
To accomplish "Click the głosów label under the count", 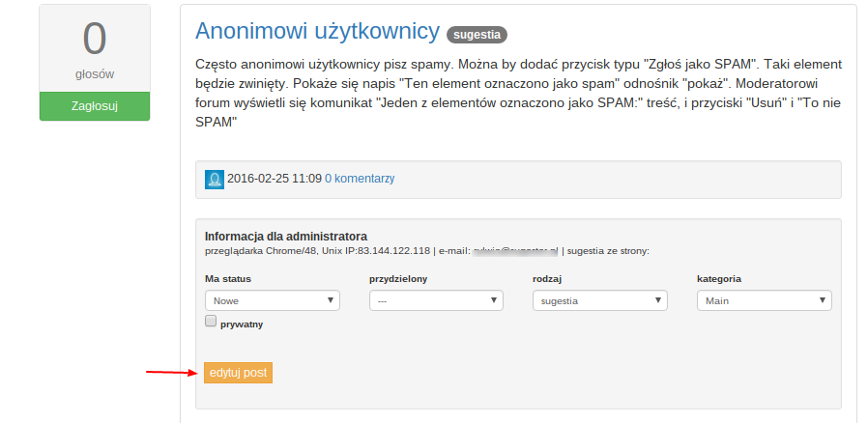I will (95, 74).
